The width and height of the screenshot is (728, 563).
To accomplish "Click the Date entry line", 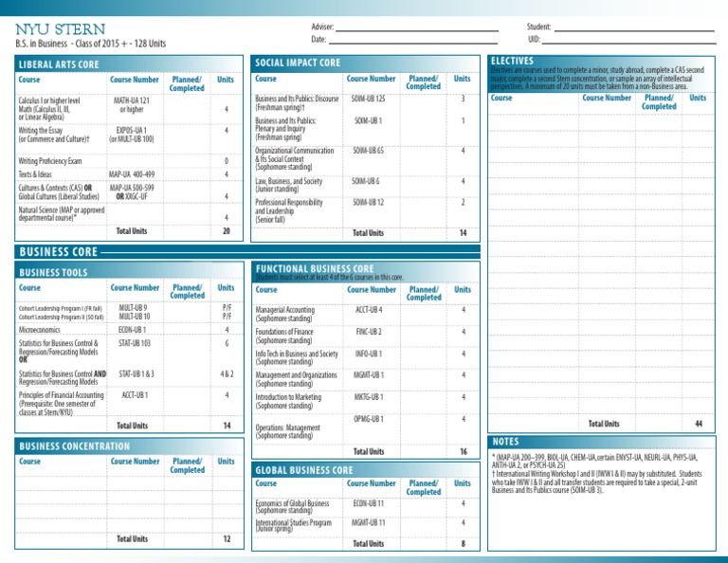I will [412, 44].
